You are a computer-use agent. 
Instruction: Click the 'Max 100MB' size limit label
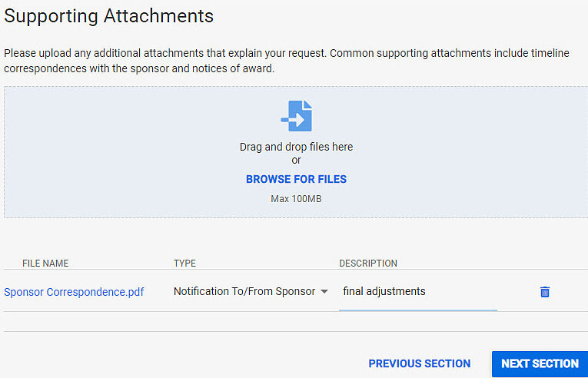[x=296, y=199]
